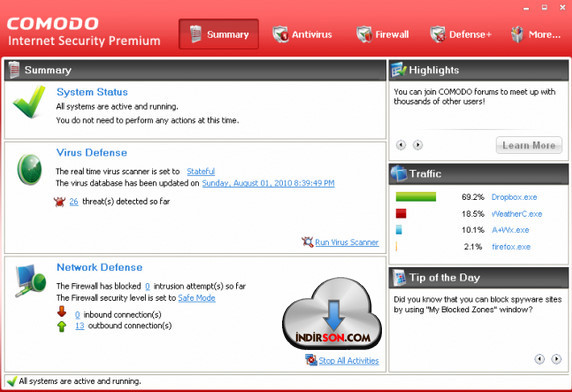
Task: Click the 69.2% traffic value
Action: pos(473,197)
